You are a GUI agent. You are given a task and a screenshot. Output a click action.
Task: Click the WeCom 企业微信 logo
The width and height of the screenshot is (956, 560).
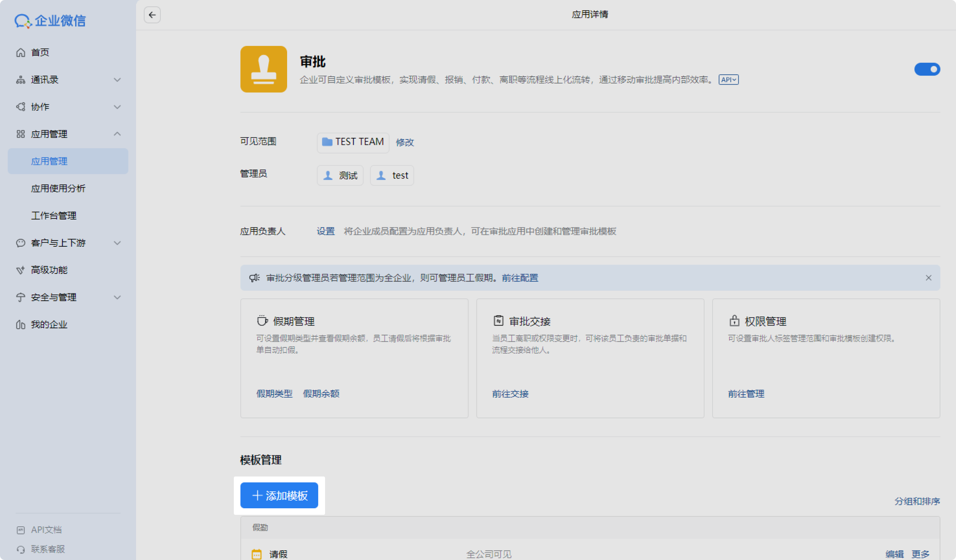click(x=50, y=21)
